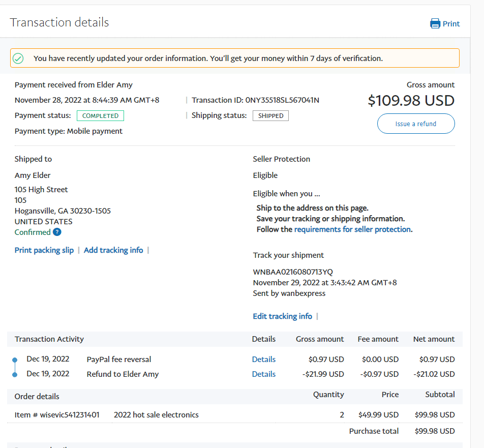Open Details for Refund to Elder Amy
484x448 pixels.
263,374
